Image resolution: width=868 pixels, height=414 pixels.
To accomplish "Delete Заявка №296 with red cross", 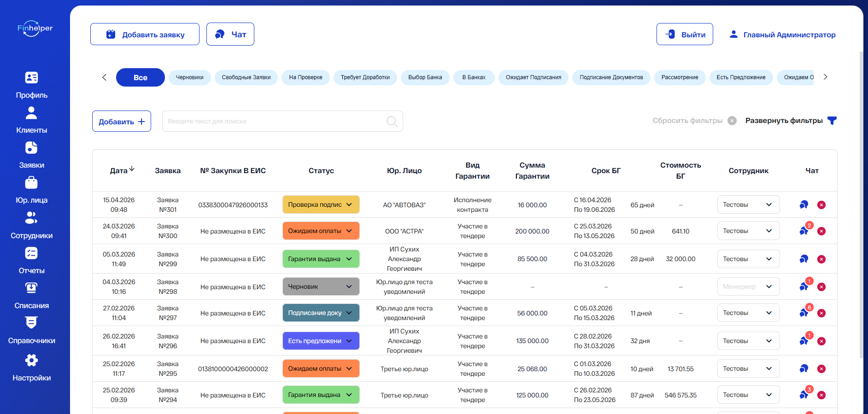I will tap(821, 341).
